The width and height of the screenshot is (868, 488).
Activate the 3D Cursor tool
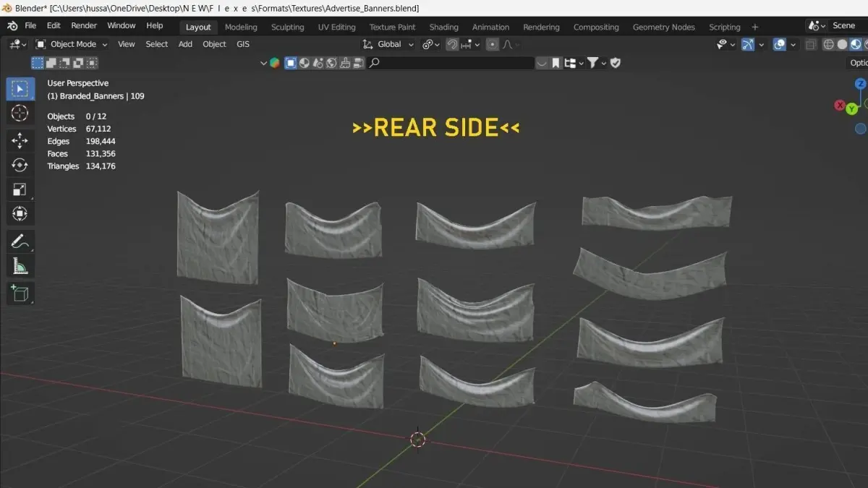[20, 114]
